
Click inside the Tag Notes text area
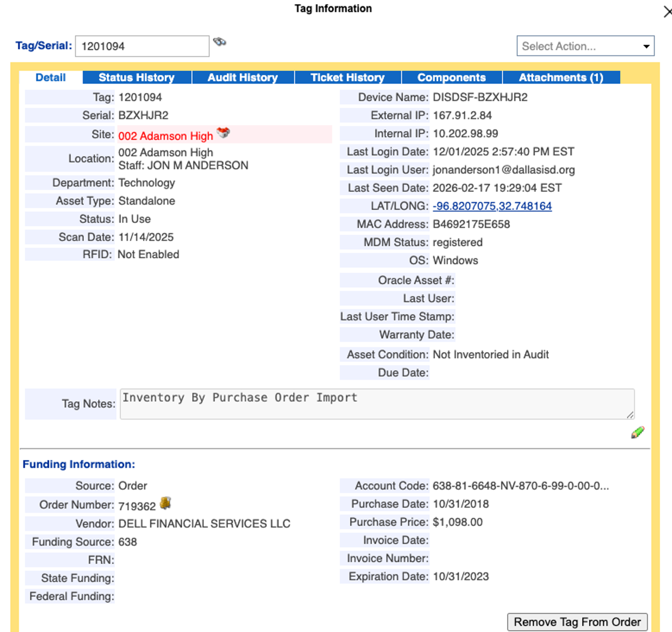[x=377, y=404]
